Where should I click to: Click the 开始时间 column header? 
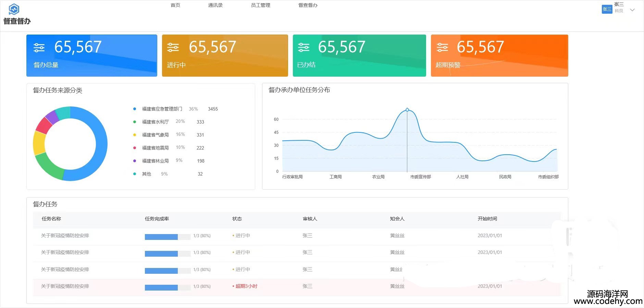(487, 219)
